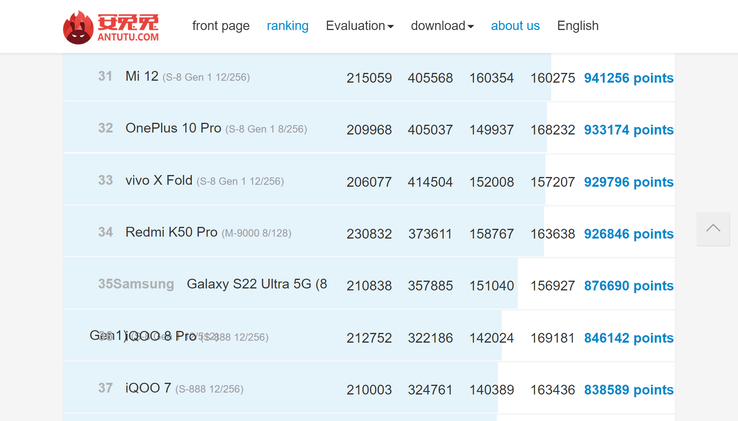The image size is (738, 421).
Task: Click rank number 32
Action: tap(105, 128)
